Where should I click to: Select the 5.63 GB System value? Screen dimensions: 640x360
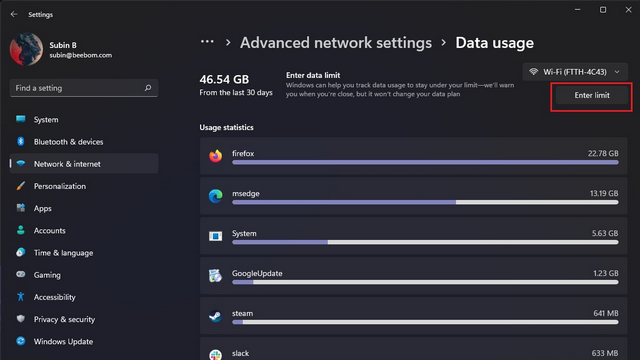605,233
